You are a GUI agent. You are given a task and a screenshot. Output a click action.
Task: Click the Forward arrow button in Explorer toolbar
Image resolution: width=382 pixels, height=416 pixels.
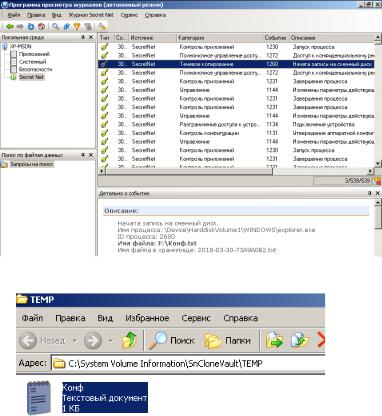pyautogui.click(x=93, y=340)
